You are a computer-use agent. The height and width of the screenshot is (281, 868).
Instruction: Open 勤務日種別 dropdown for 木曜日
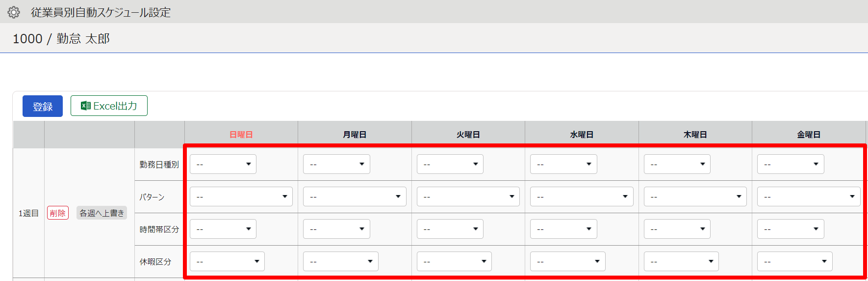click(x=677, y=164)
